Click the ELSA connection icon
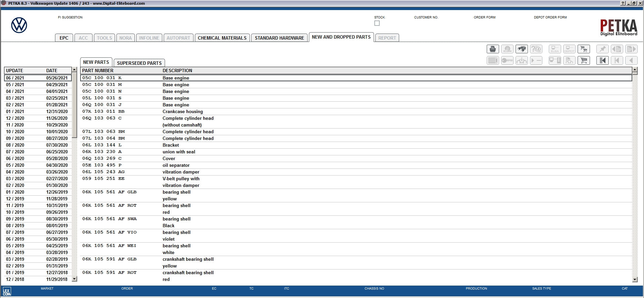The image size is (644, 298). pyautogui.click(x=554, y=49)
